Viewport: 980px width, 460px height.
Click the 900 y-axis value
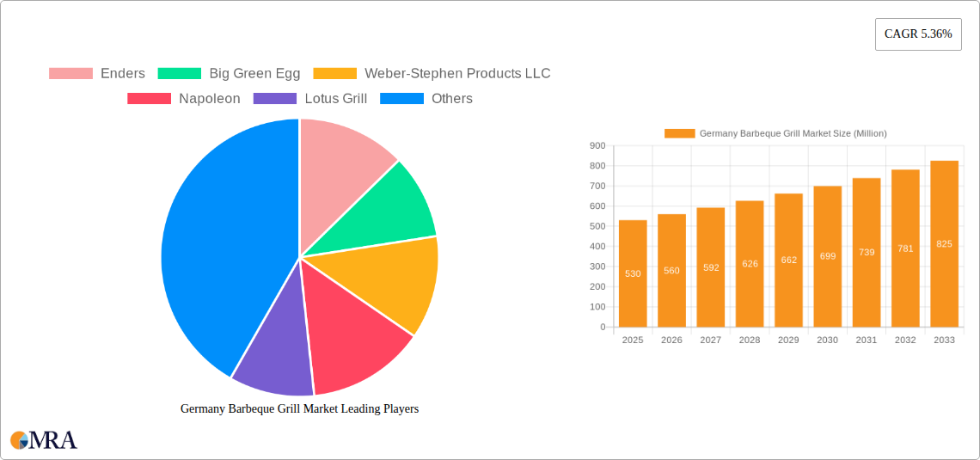click(597, 145)
